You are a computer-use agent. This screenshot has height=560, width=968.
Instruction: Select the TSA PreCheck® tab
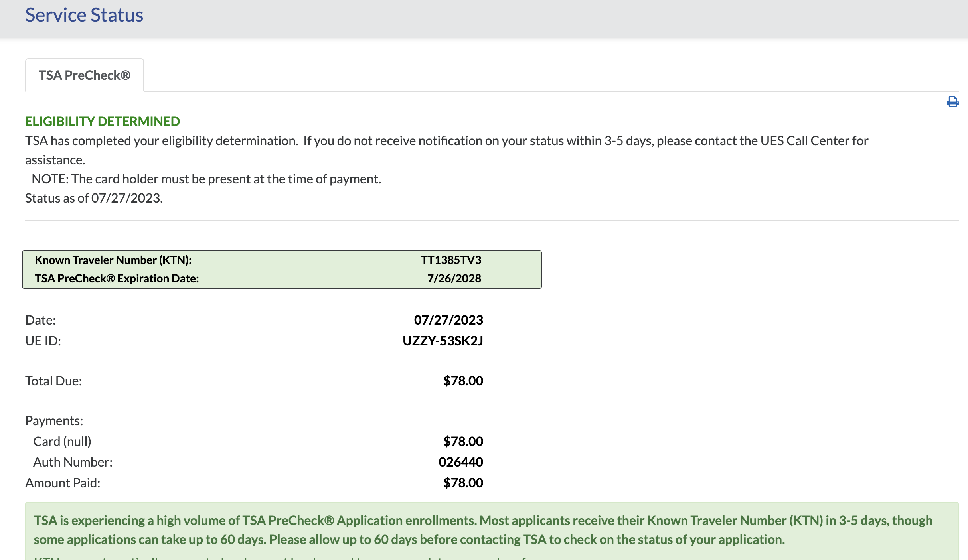(x=85, y=75)
